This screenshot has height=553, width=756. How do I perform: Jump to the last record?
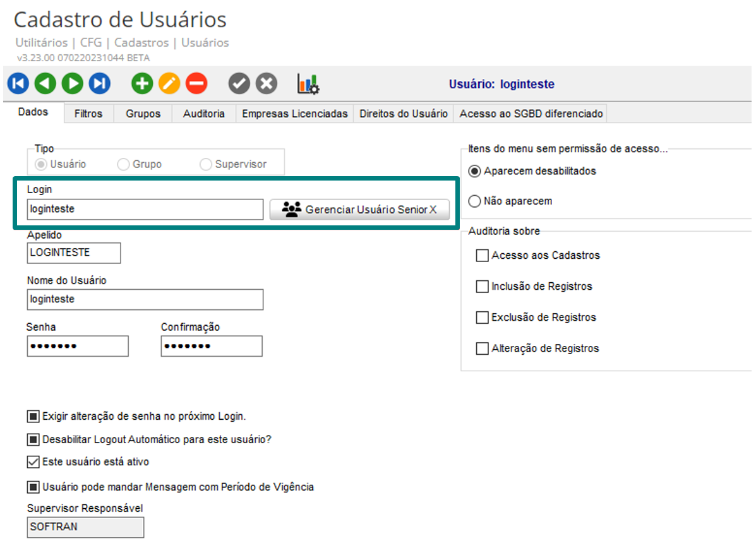(x=99, y=83)
